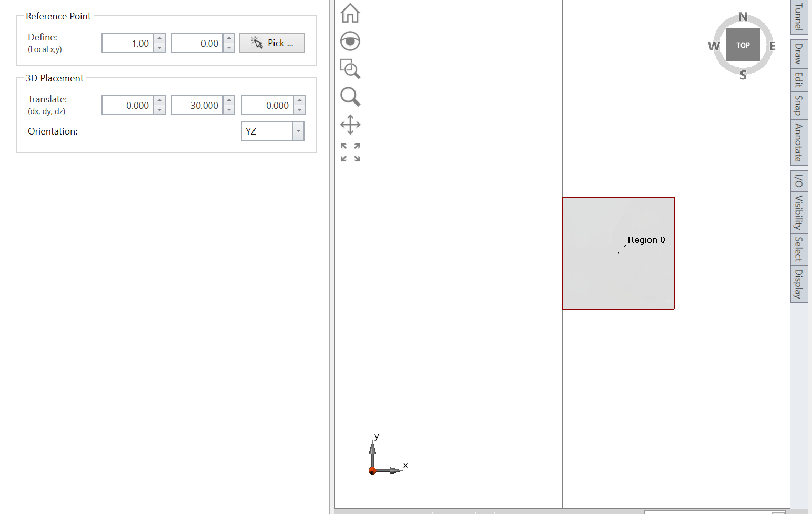Open the Select side tab

pos(799,249)
